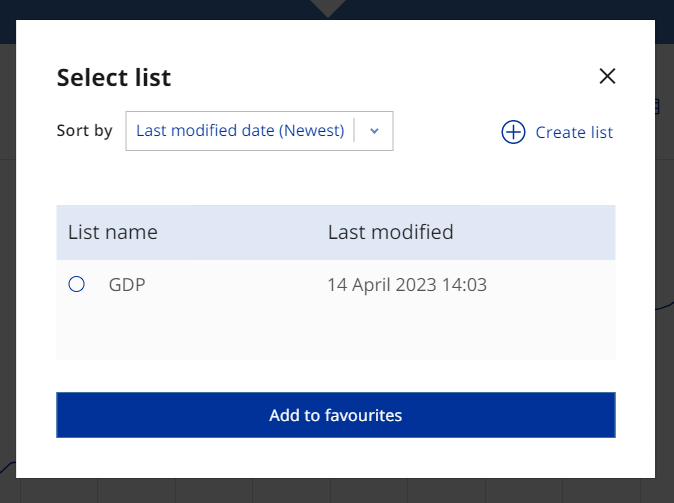Screen dimensions: 674x503
Task: Click the Sort by label
Action: 84,131
